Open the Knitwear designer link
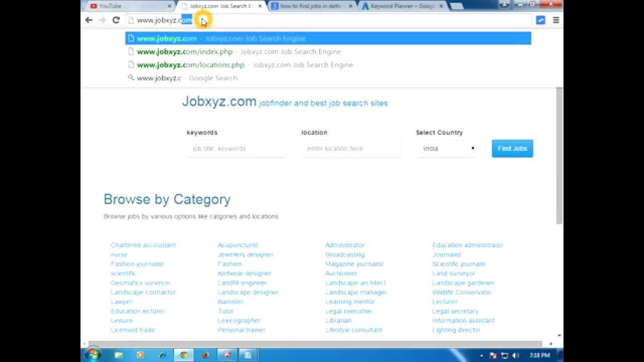This screenshot has height=362, width=644. pyautogui.click(x=245, y=274)
